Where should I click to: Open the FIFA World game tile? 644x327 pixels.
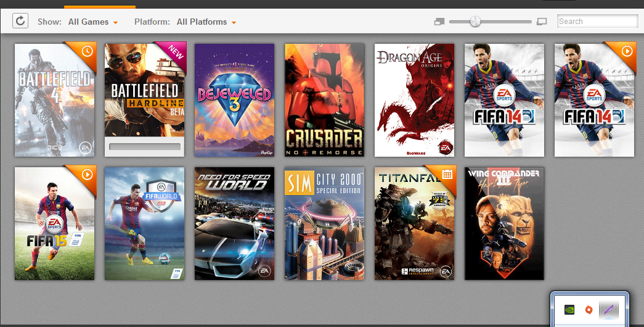point(145,223)
